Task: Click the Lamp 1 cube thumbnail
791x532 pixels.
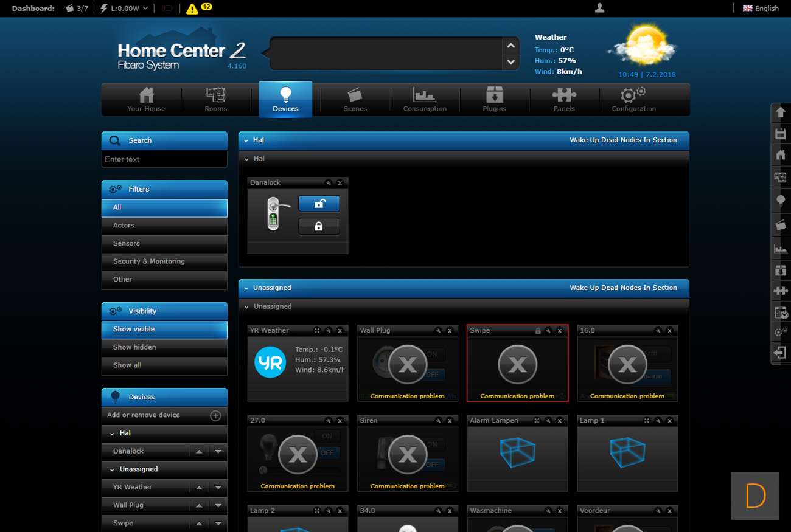Action: [x=627, y=453]
